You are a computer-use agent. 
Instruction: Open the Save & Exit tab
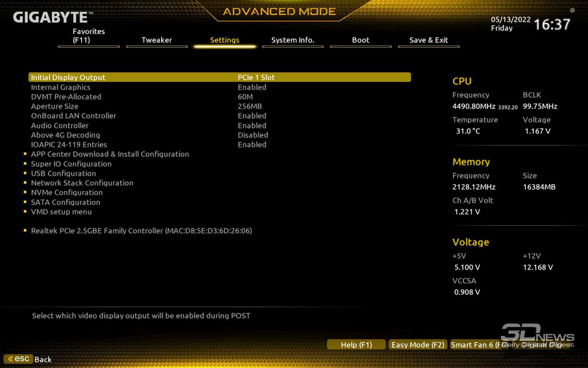click(x=429, y=40)
